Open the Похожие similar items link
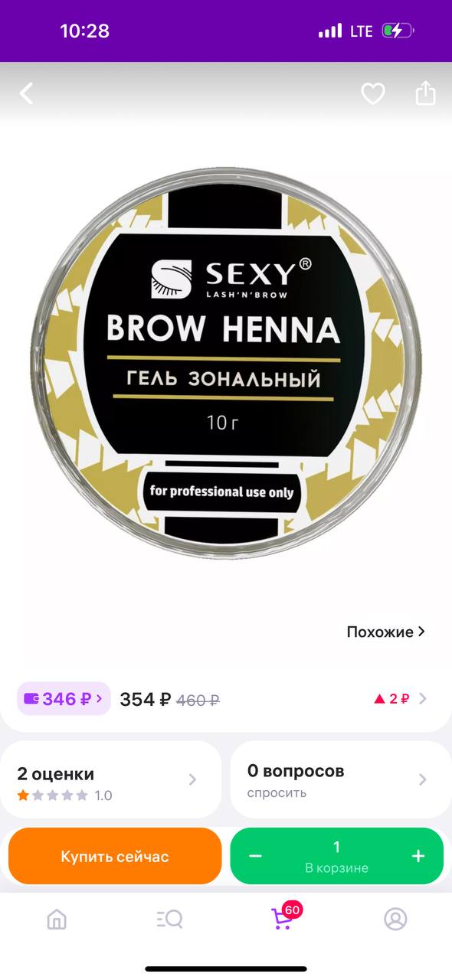 tap(386, 632)
